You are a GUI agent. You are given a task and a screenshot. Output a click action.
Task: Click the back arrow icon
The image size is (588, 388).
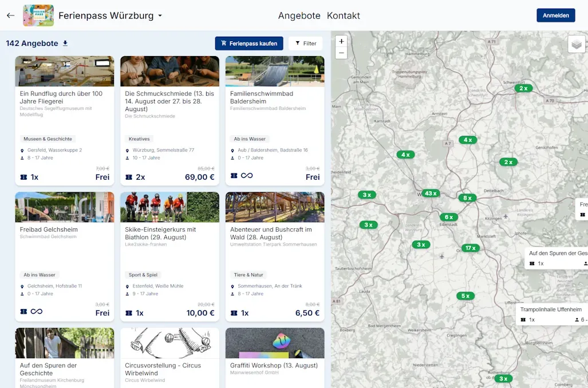click(10, 15)
